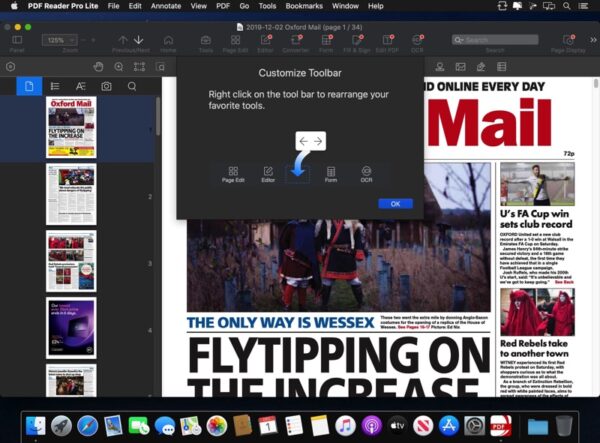
Task: Open the File menu
Action: [113, 6]
